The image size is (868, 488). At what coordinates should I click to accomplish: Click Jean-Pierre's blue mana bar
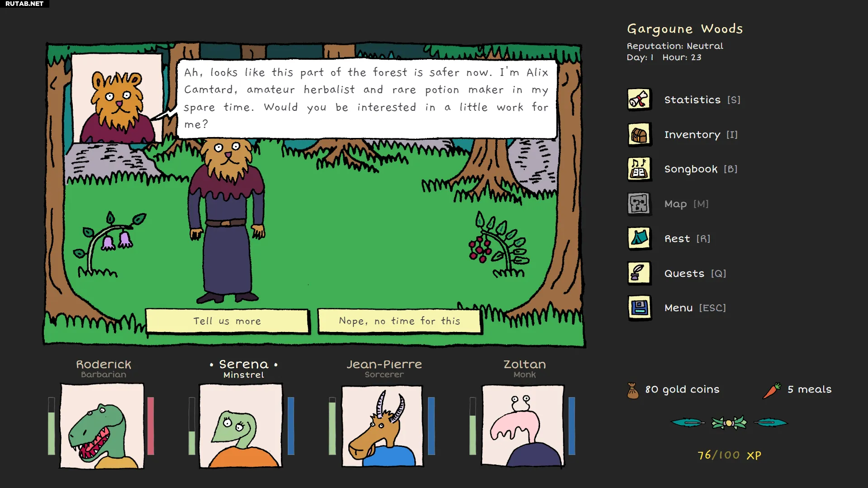[432, 426]
